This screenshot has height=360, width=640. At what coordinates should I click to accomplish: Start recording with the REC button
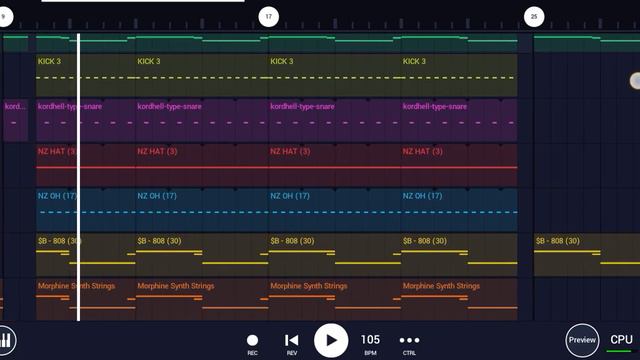click(x=252, y=344)
